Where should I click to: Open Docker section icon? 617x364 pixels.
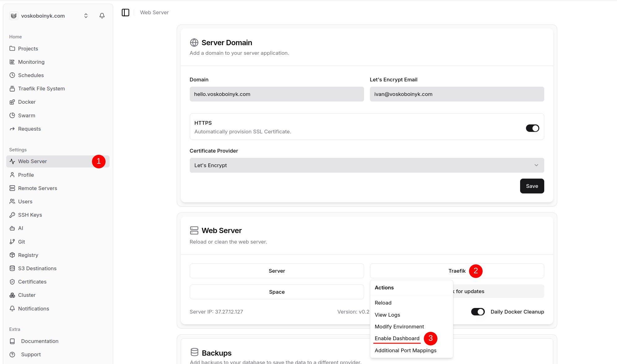[x=12, y=102]
